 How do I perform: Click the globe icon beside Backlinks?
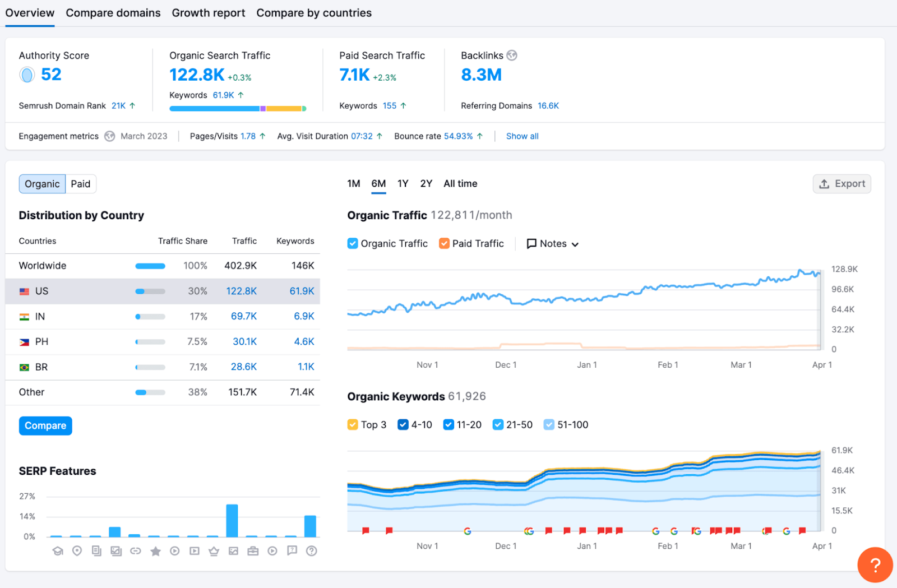click(x=512, y=55)
